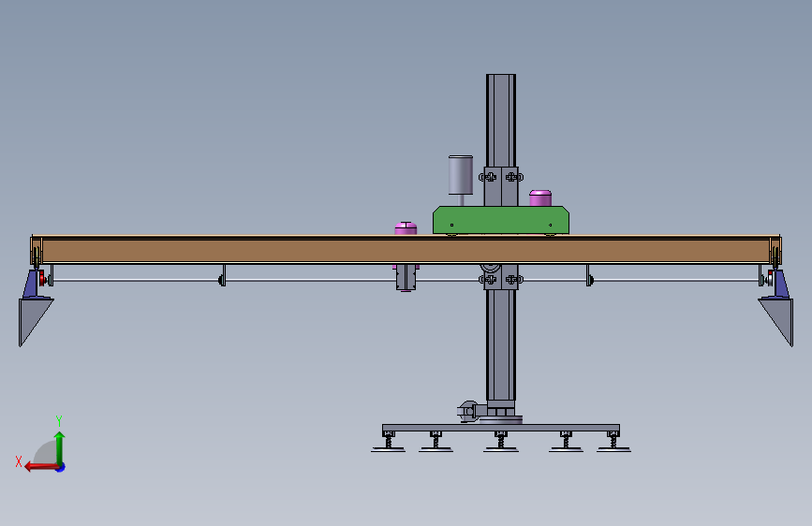Select the green carriage block on the beam
The image size is (812, 526).
click(x=501, y=220)
